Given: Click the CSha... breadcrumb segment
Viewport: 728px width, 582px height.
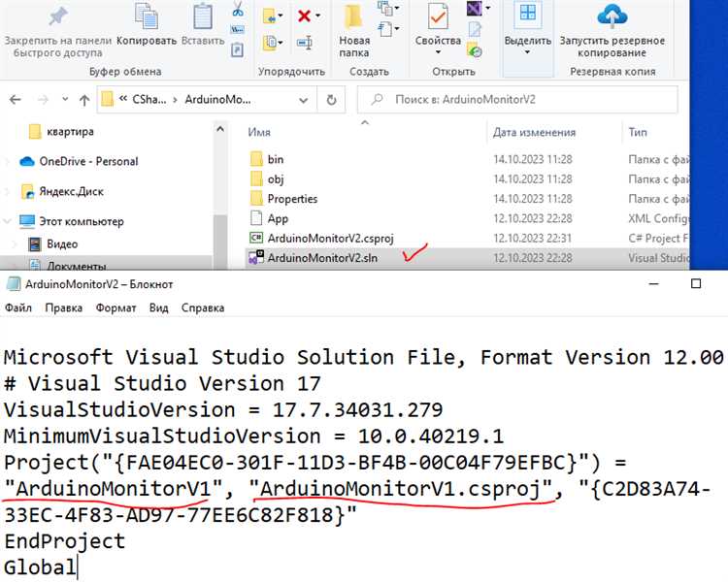Looking at the screenshot, I should pyautogui.click(x=149, y=99).
